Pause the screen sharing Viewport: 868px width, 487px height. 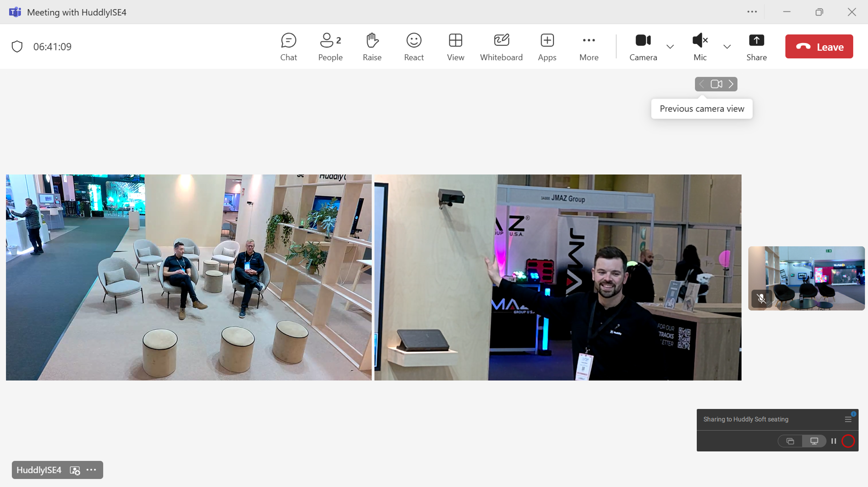[834, 441]
